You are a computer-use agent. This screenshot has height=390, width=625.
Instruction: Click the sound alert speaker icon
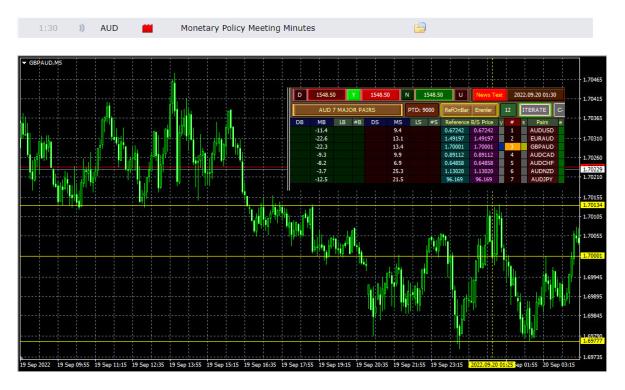tap(81, 28)
